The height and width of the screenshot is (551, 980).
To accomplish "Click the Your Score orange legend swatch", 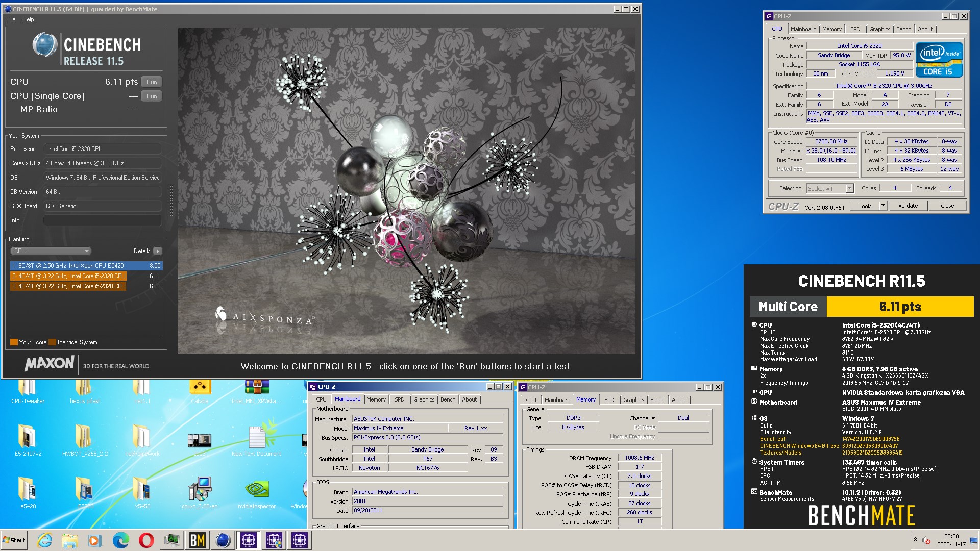I will tap(14, 342).
